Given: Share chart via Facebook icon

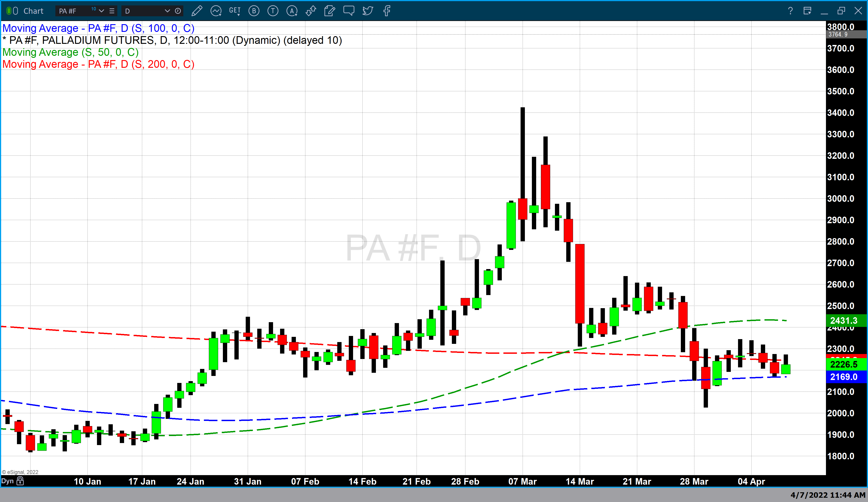Looking at the screenshot, I should (x=387, y=11).
